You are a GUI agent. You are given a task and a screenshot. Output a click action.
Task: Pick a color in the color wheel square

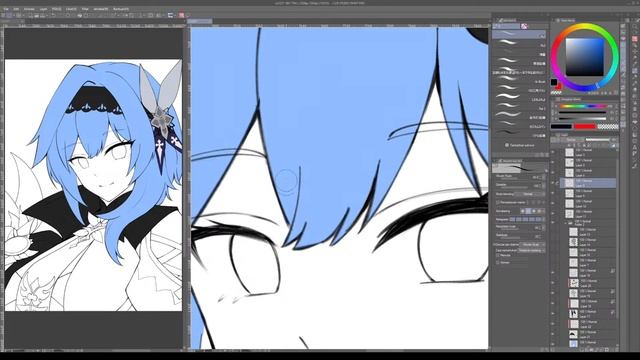click(x=584, y=57)
